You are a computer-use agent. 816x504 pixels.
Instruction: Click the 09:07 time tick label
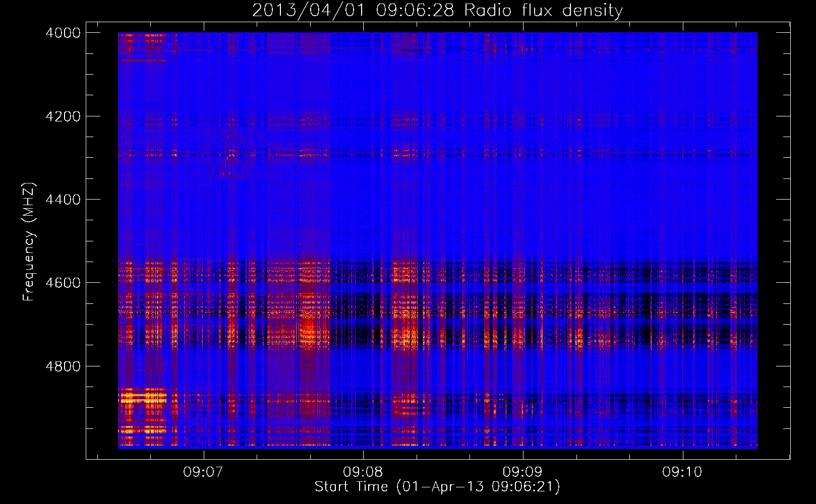203,472
